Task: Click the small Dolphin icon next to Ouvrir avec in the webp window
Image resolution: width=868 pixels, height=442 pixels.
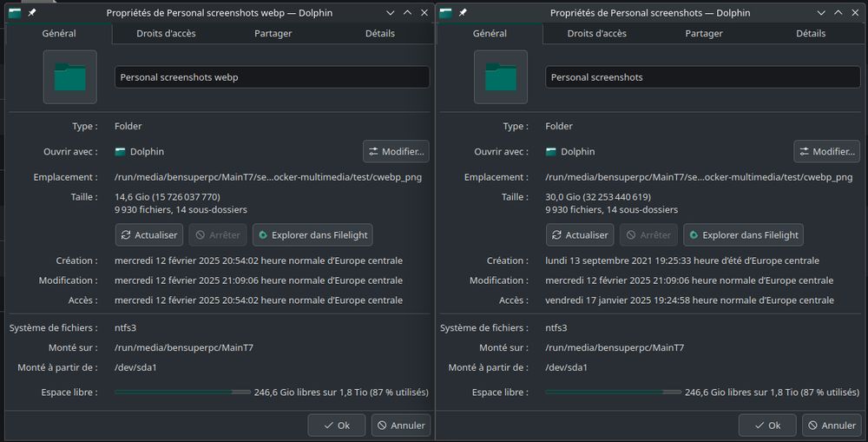Action: [120, 151]
